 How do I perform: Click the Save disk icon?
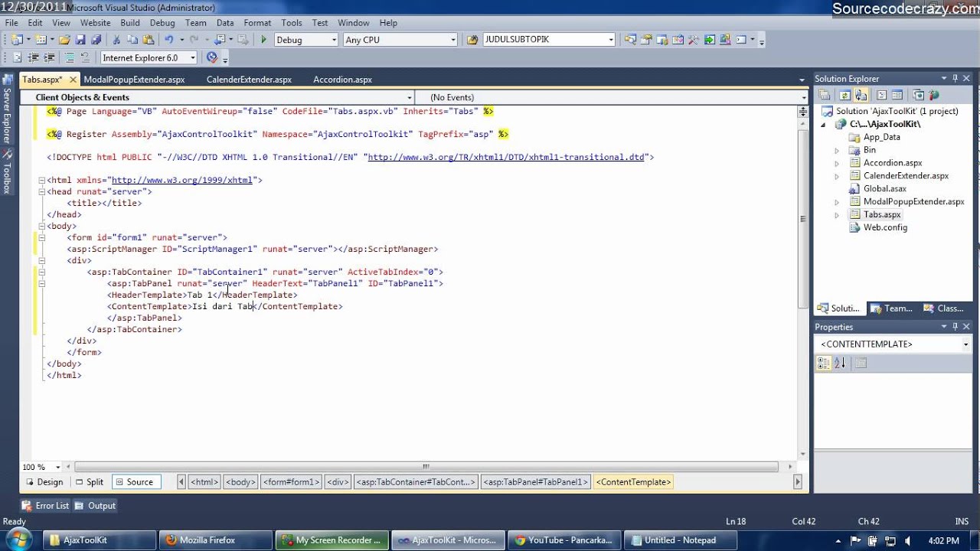(x=80, y=40)
